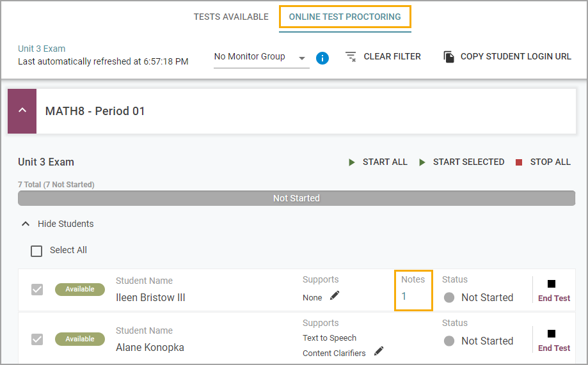This screenshot has height=365, width=588.
Task: Select Online Test Proctoring tab
Action: 345,17
